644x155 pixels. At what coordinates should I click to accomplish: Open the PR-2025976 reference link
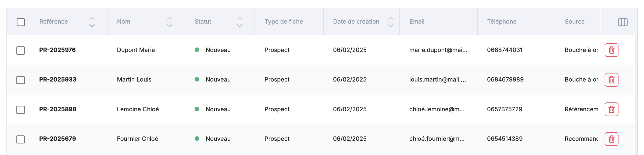coord(57,50)
